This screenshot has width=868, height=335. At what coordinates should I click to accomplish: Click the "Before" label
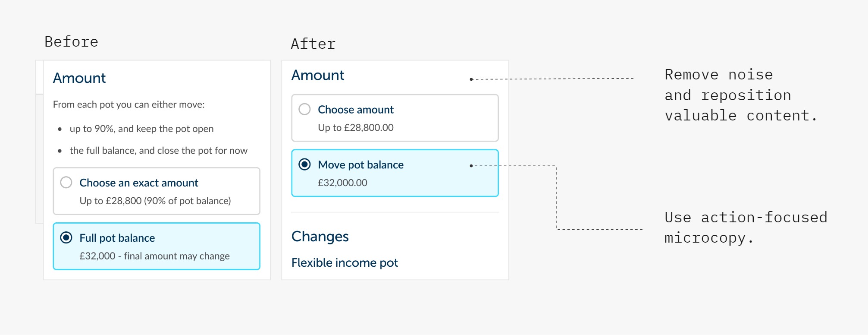click(71, 41)
